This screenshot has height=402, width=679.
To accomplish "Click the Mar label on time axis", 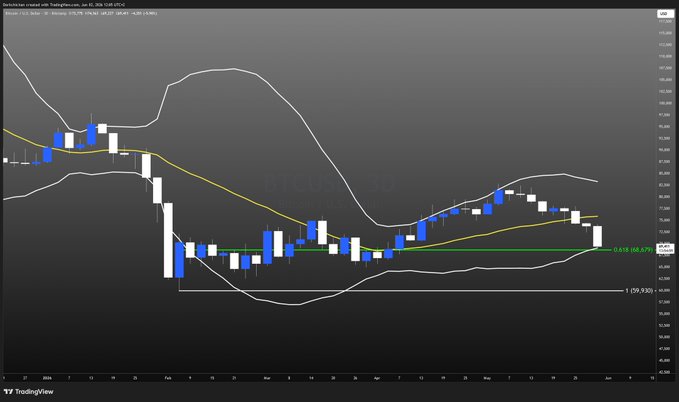I will pos(267,378).
